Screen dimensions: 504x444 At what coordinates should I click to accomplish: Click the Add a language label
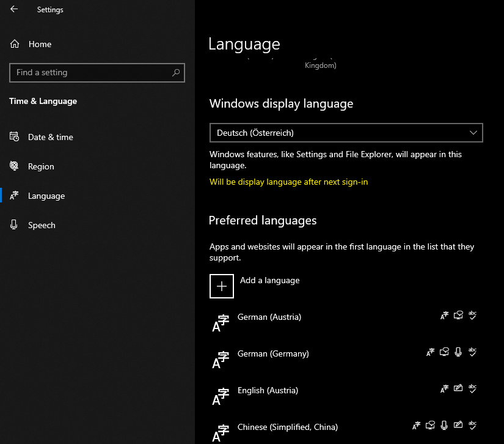tap(269, 280)
